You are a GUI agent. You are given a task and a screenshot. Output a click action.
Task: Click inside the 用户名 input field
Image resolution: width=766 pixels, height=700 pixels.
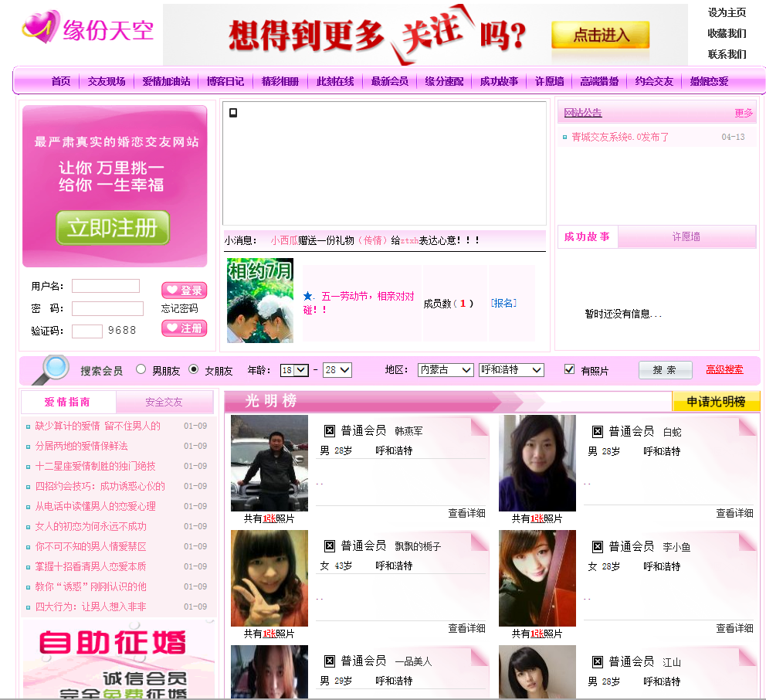click(106, 286)
